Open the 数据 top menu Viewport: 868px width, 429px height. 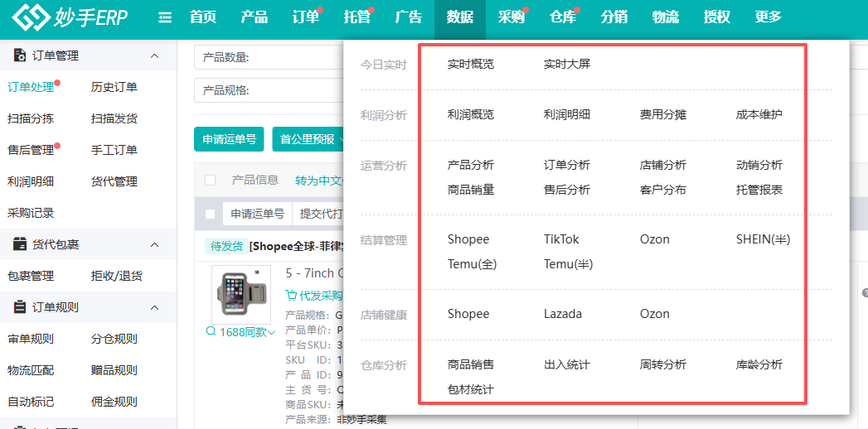[x=460, y=17]
